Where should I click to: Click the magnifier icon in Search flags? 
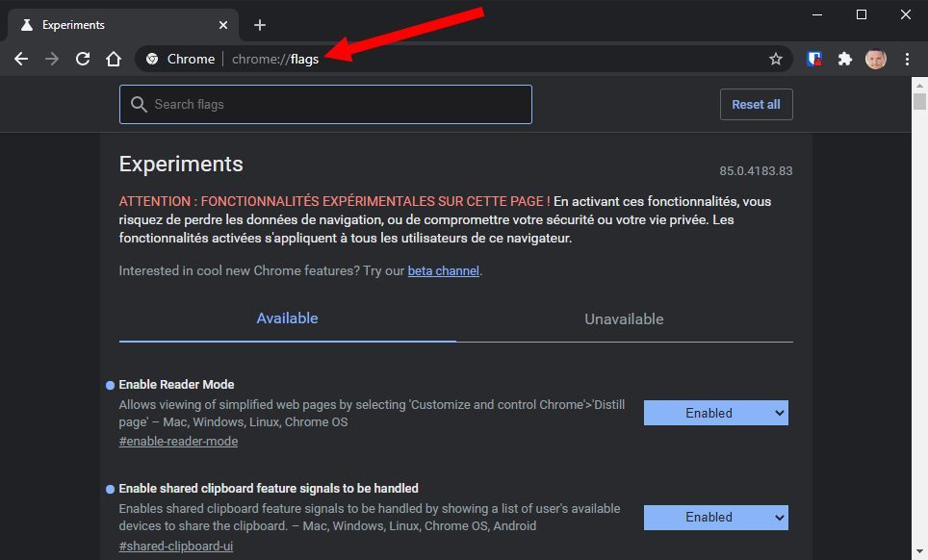click(139, 105)
